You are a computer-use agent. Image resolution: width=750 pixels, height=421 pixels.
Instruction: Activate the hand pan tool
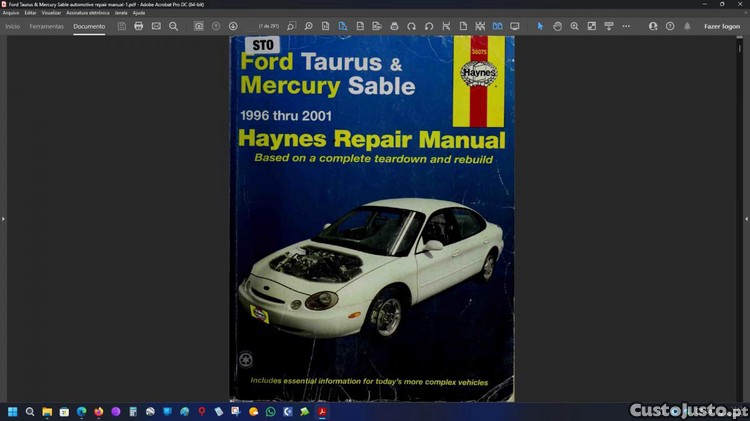tap(557, 26)
